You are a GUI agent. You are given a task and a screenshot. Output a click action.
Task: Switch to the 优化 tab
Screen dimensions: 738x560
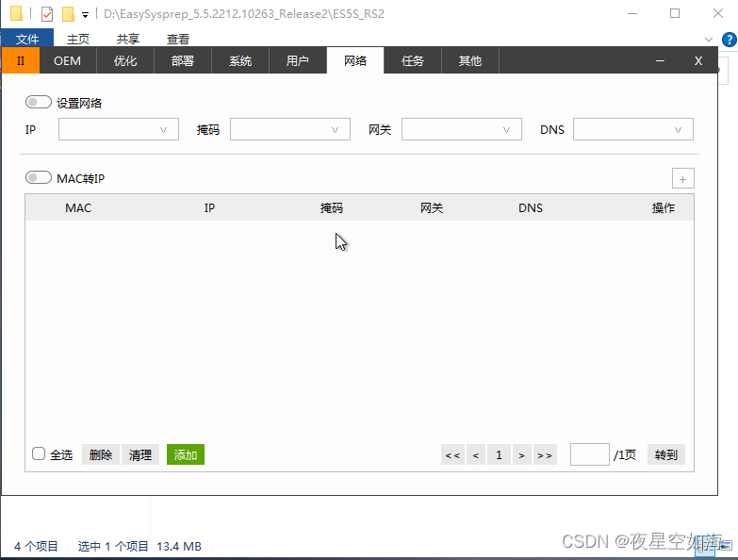click(x=125, y=60)
